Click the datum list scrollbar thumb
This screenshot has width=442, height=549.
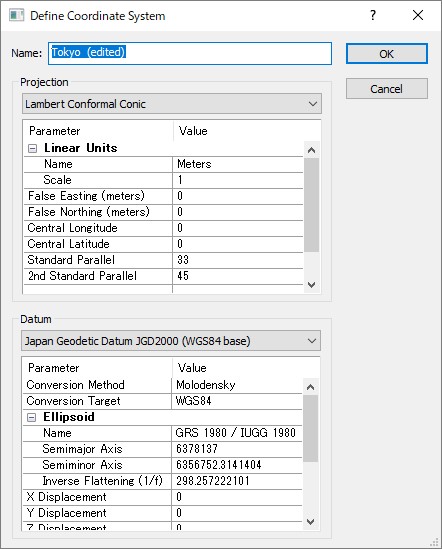click(x=310, y=429)
